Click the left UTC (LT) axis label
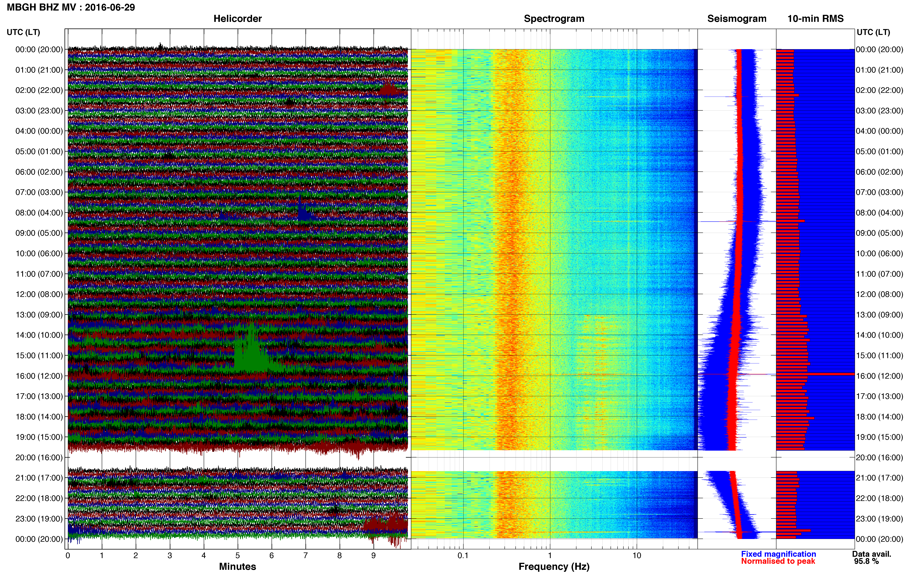Screen dimensions: 924x578 click(x=23, y=32)
